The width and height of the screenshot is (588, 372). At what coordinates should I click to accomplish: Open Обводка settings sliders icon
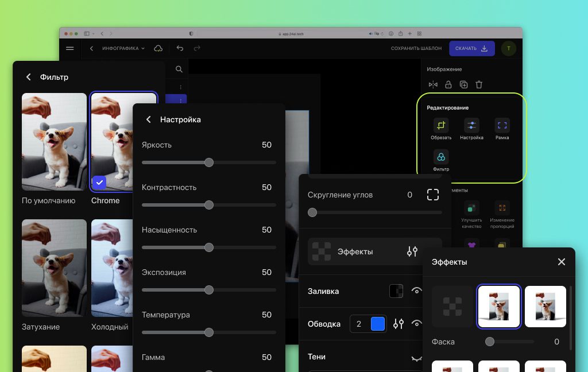click(399, 324)
